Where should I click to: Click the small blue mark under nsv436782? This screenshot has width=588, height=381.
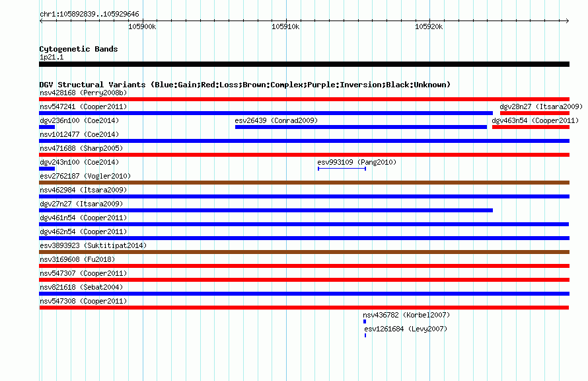point(365,321)
